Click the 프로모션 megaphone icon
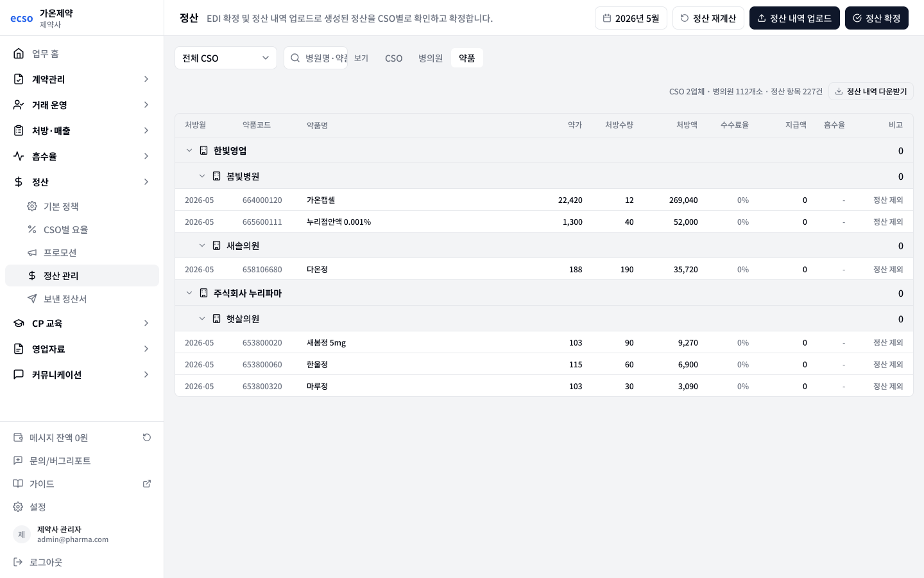The height and width of the screenshot is (578, 924). [32, 252]
